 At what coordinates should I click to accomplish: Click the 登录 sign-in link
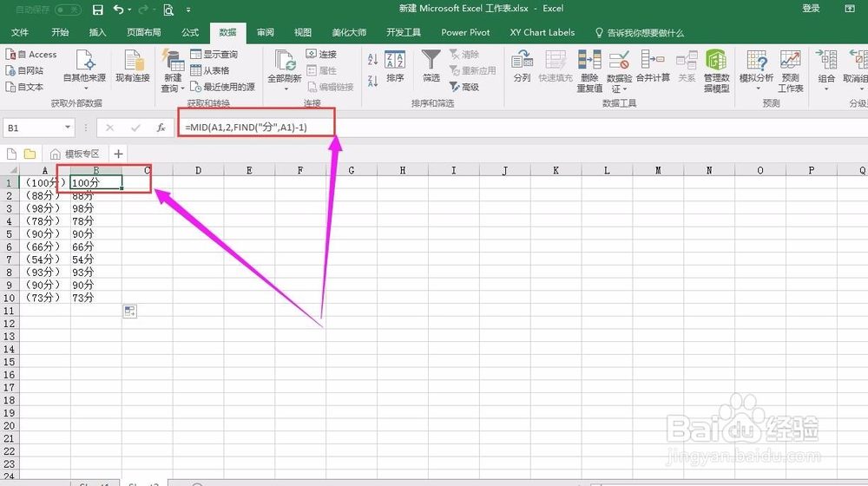coord(811,9)
